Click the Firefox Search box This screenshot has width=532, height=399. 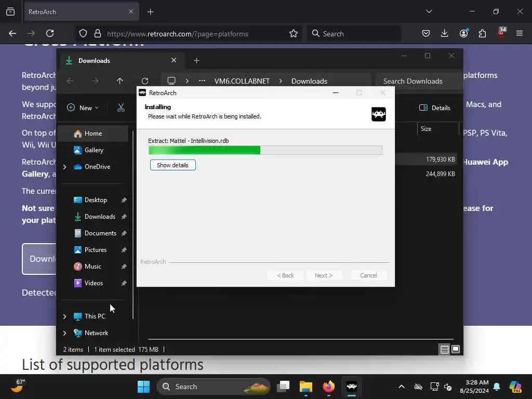[354, 34]
